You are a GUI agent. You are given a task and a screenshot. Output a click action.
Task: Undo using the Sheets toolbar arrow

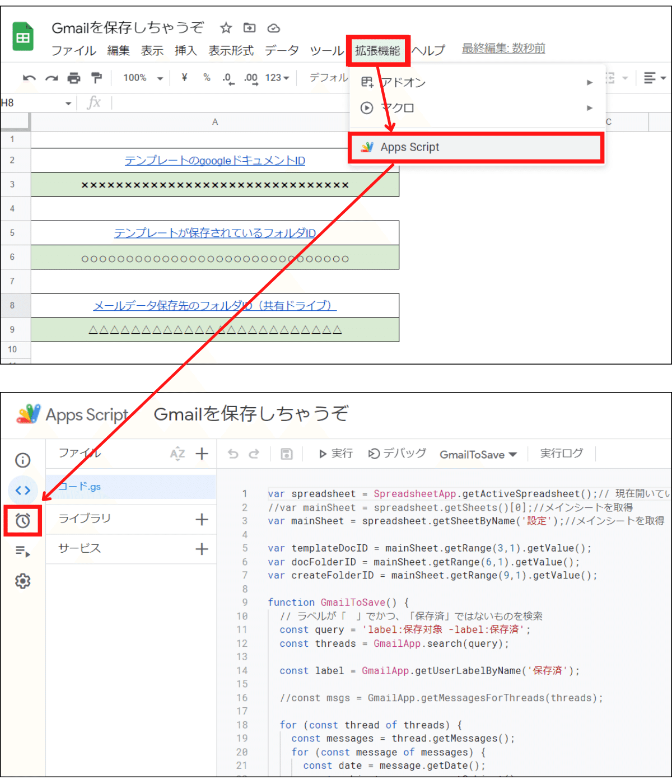[29, 78]
